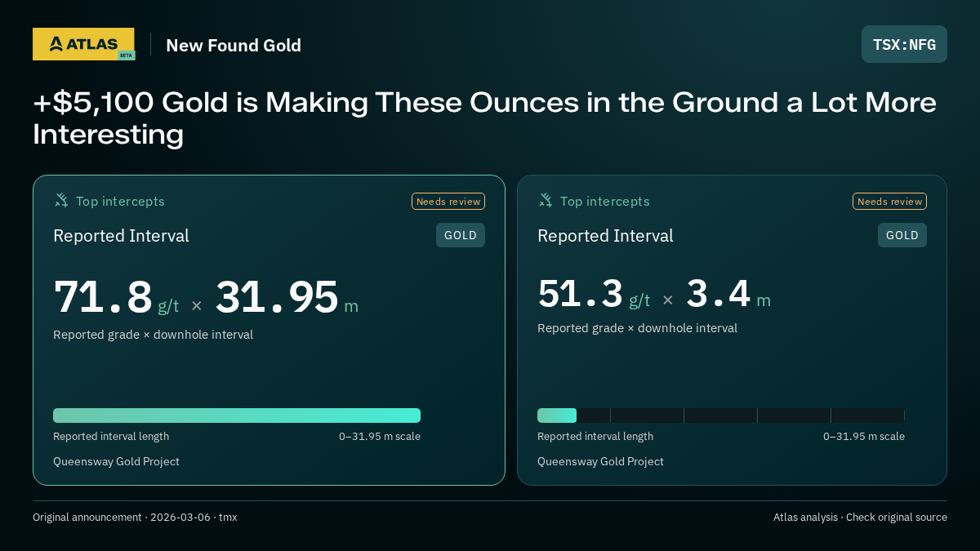Viewport: 980px width, 551px height.
Task: Click the headline about +$5,100 Gold
Action: point(484,118)
